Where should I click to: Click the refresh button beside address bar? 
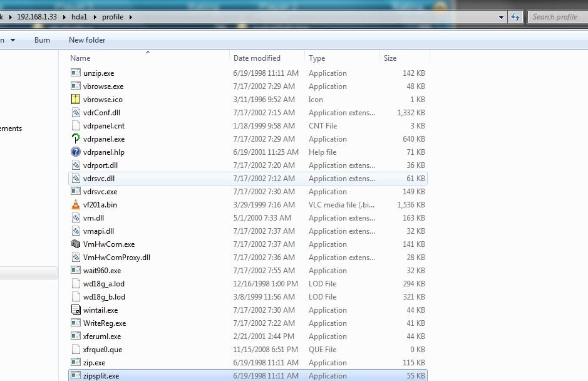516,17
